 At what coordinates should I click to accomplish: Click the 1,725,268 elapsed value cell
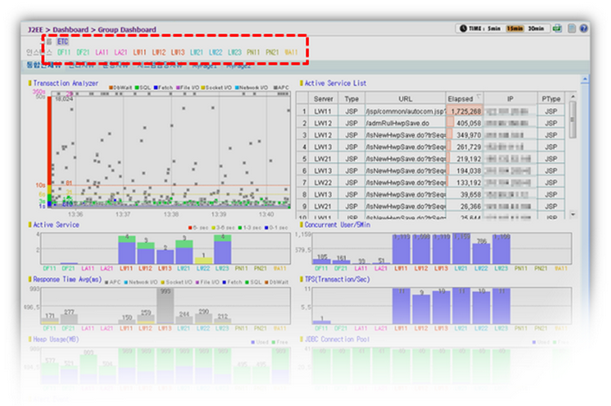tap(466, 111)
